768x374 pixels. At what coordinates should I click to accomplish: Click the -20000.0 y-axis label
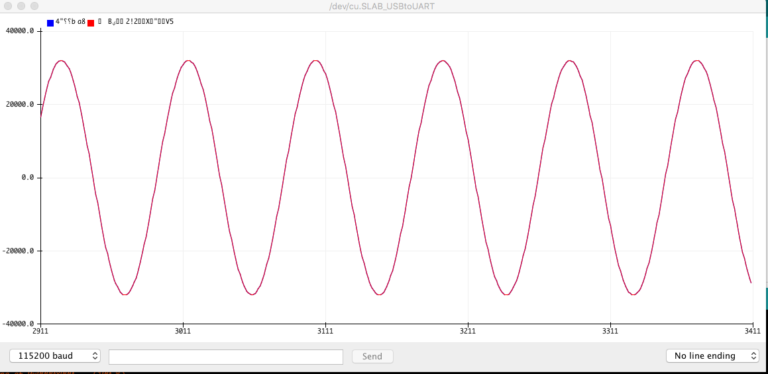pyautogui.click(x=18, y=251)
